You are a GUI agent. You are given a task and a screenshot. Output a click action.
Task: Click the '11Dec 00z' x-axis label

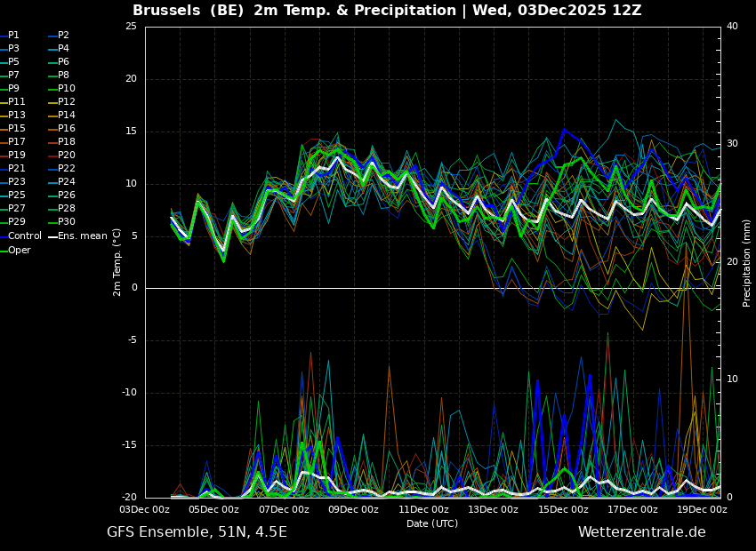(423, 509)
